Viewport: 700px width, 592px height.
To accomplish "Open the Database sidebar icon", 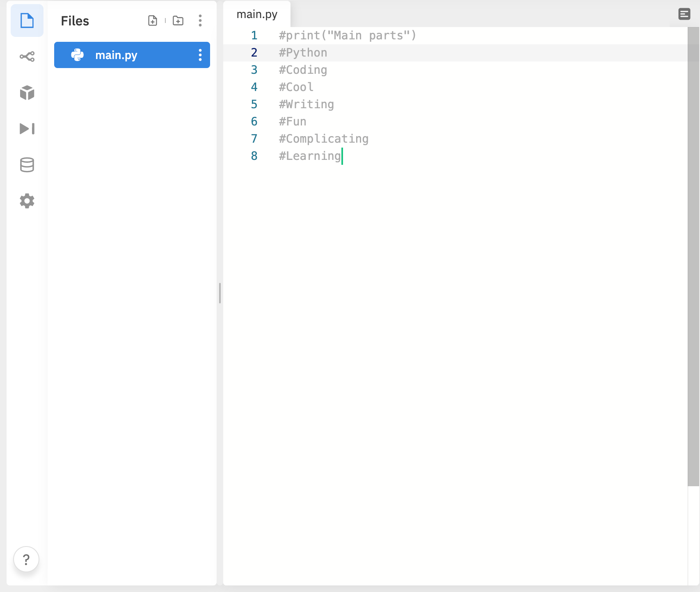I will coord(27,165).
